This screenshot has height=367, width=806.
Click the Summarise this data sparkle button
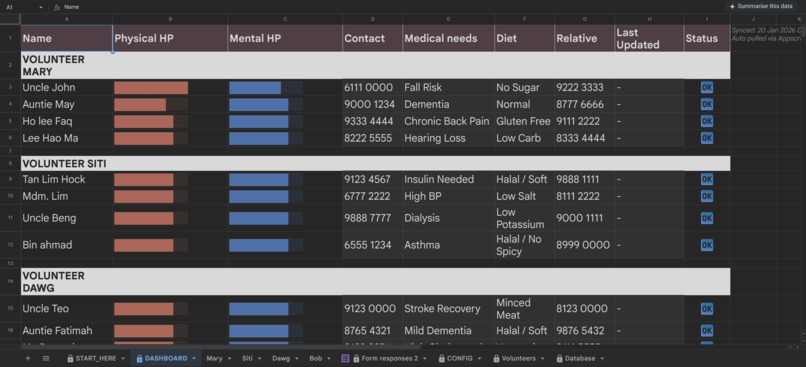[761, 7]
